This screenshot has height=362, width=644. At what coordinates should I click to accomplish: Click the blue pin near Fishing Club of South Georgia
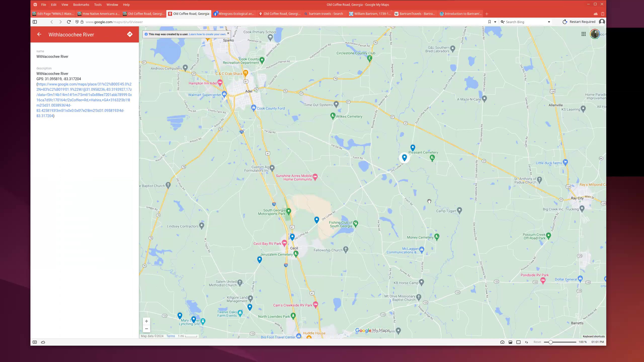click(317, 220)
